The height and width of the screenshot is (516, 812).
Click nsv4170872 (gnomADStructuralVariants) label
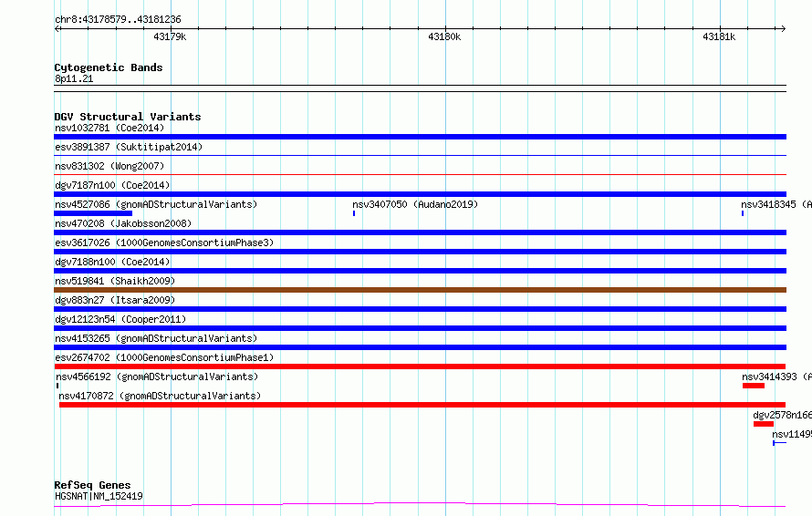pos(160,396)
